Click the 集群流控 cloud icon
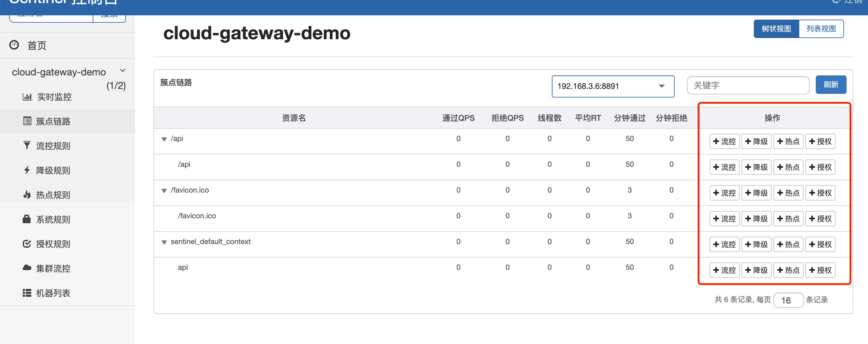Screen dimensions: 868x344 [27, 268]
